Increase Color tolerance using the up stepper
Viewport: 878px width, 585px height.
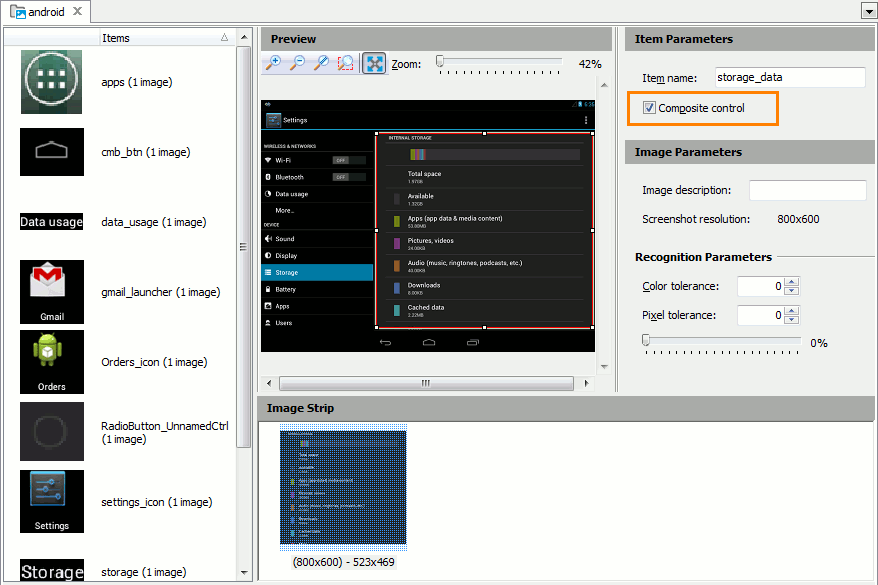click(791, 281)
